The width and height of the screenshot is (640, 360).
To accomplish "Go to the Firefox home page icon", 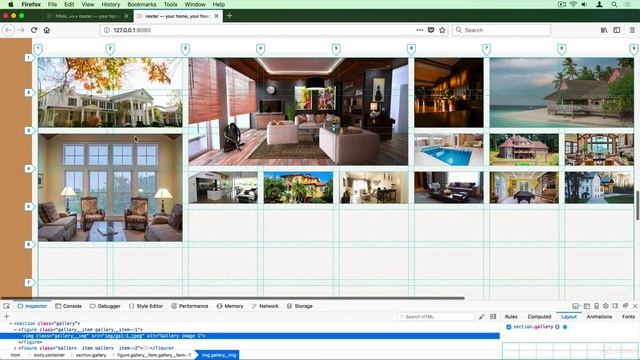I will [x=47, y=30].
